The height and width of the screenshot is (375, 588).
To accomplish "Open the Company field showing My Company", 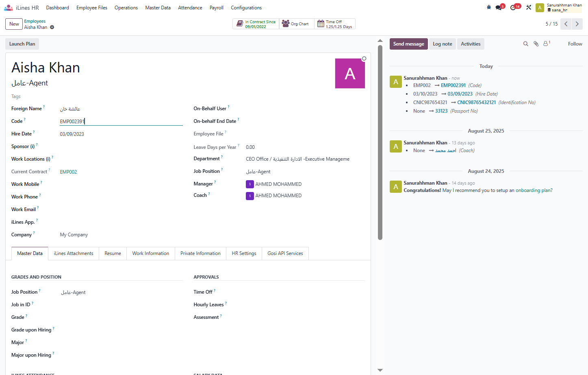I will point(121,235).
